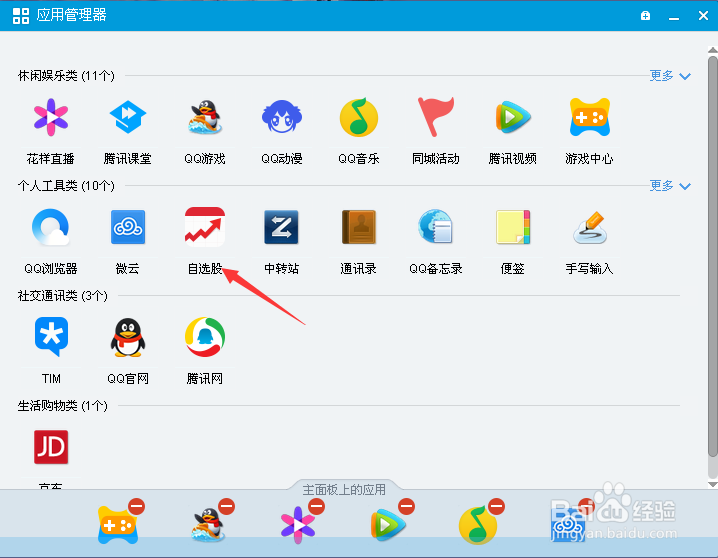Open the 手写输入 handwriting tool

(590, 227)
